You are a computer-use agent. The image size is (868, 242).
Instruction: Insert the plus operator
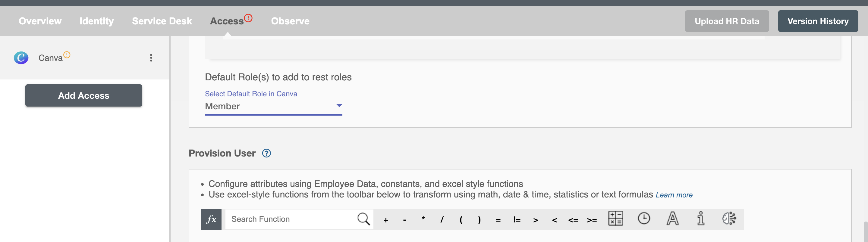386,220
